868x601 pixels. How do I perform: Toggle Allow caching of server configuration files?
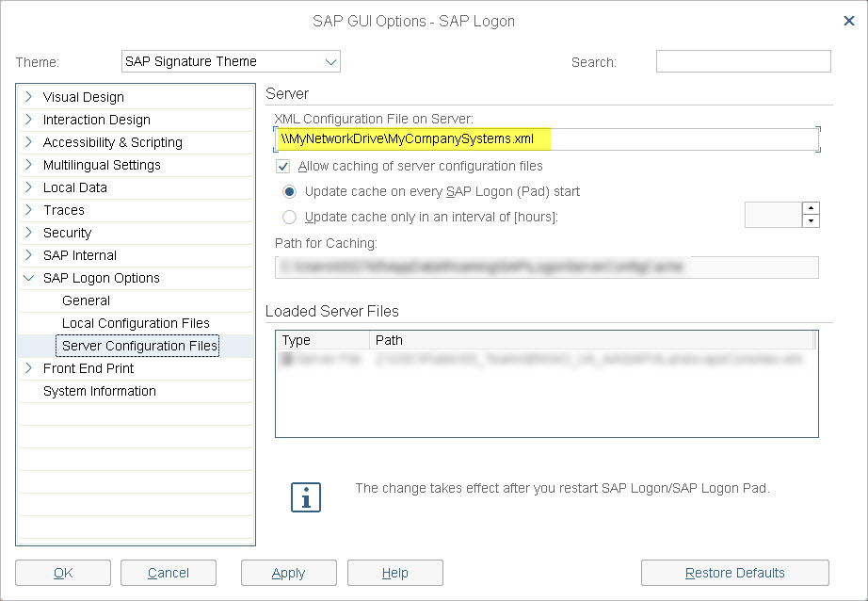coord(282,166)
